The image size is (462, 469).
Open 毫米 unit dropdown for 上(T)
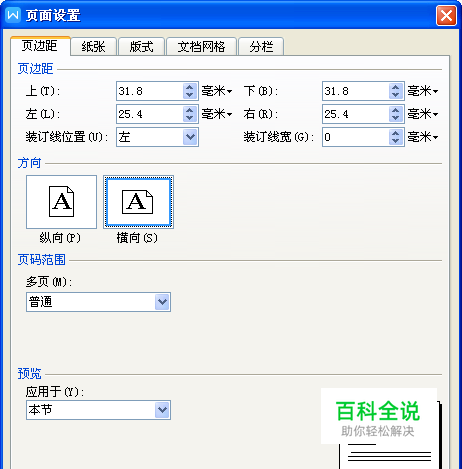tap(217, 91)
